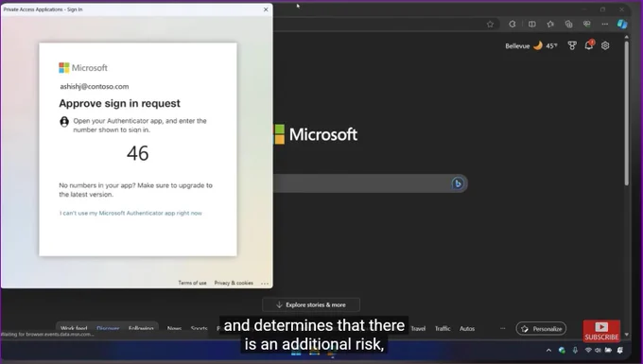Show hidden system tray icons chevron
The height and width of the screenshot is (364, 643).
coord(548,350)
